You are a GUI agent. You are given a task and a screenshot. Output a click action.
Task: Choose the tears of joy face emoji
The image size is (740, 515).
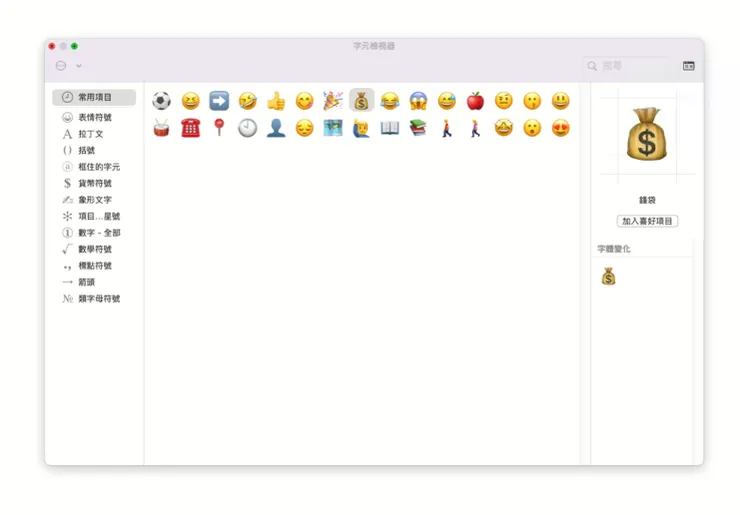pos(390,101)
